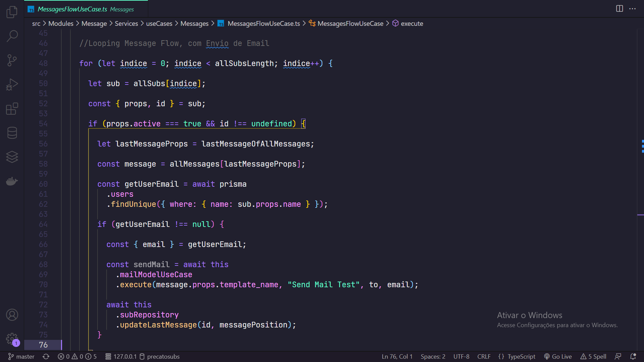644x362 pixels.
Task: Open the Source Control view icon
Action: tap(12, 60)
